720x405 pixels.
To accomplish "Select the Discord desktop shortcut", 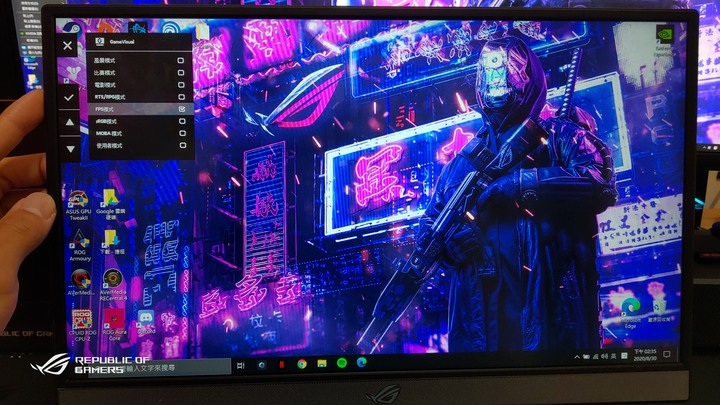I will 146,322.
